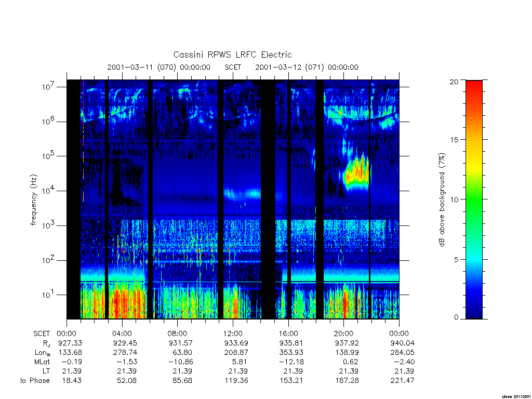Click longitude value "284.05"
532x399 pixels.
pos(403,353)
